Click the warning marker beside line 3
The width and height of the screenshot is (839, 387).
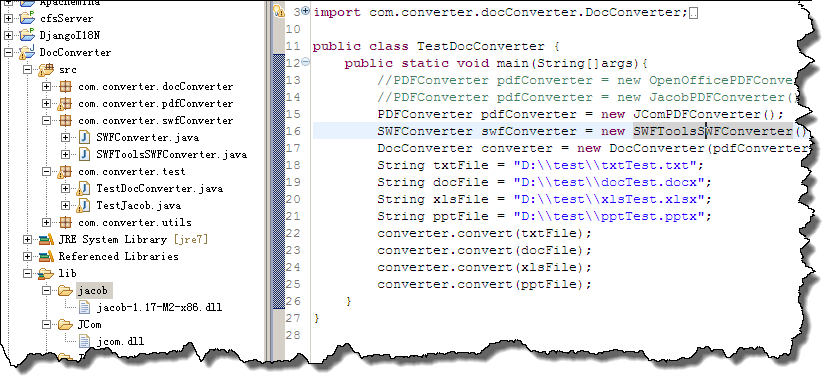click(x=278, y=11)
